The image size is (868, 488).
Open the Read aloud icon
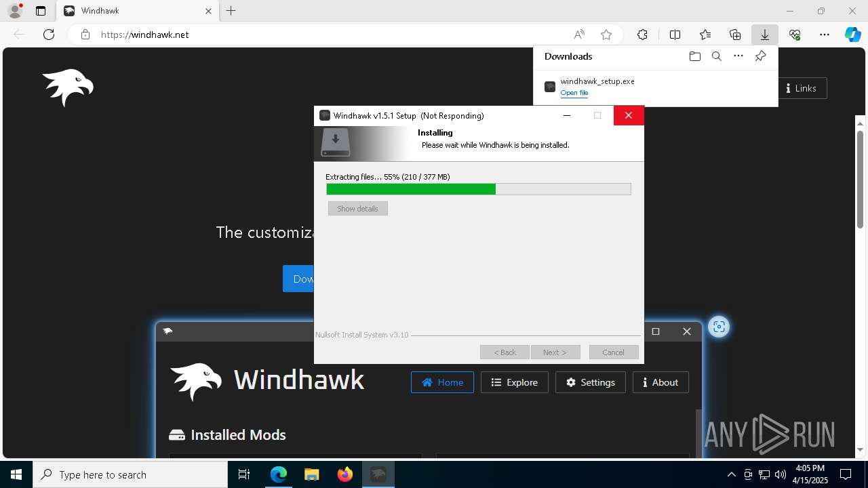pyautogui.click(x=579, y=35)
